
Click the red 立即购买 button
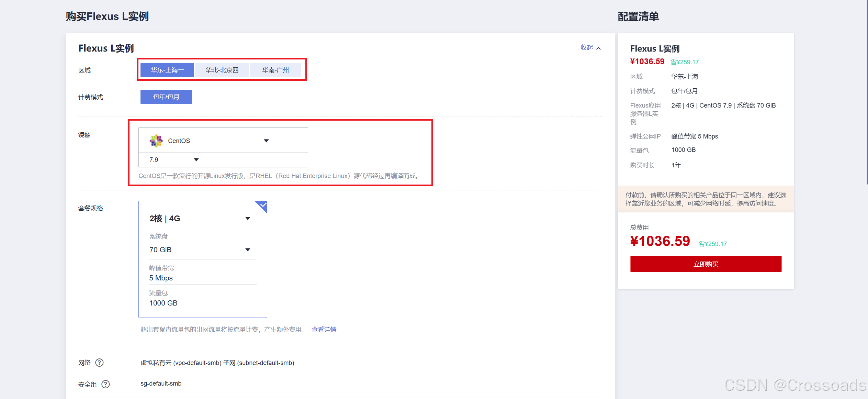pyautogui.click(x=706, y=264)
